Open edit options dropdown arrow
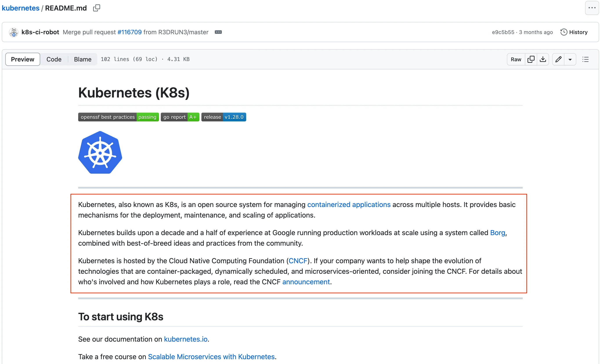 tap(570, 59)
